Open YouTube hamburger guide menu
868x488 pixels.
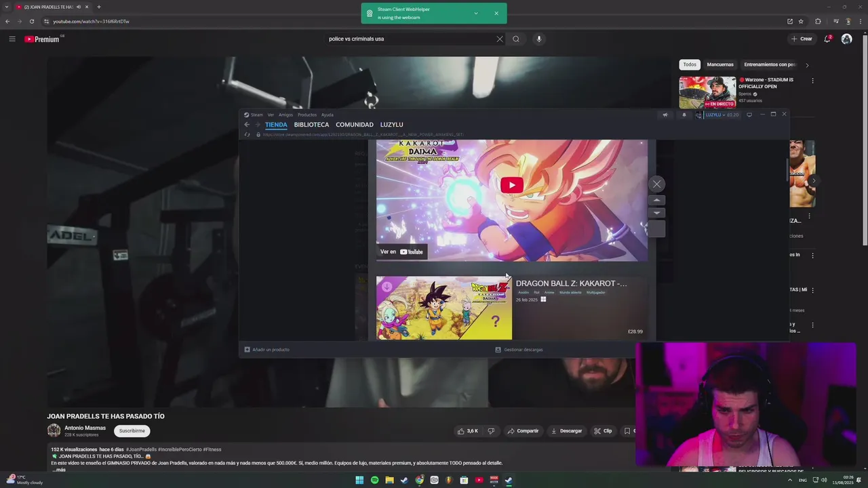coord(12,39)
